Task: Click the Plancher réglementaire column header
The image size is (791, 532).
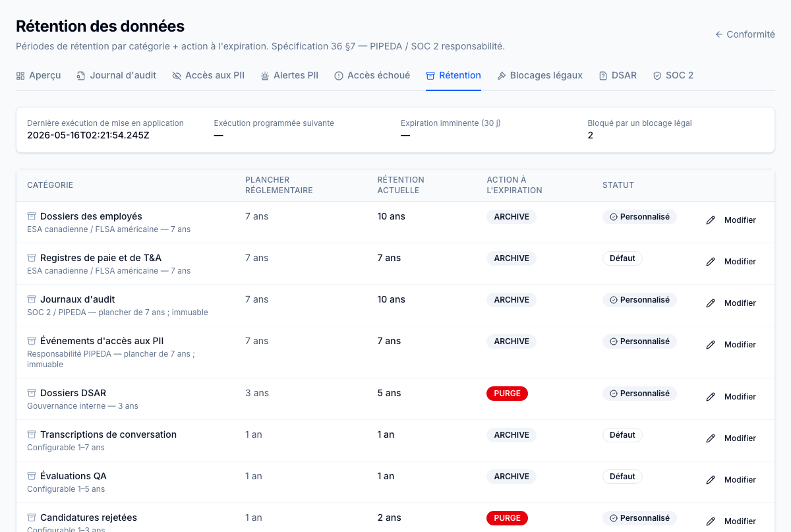Action: tap(279, 185)
